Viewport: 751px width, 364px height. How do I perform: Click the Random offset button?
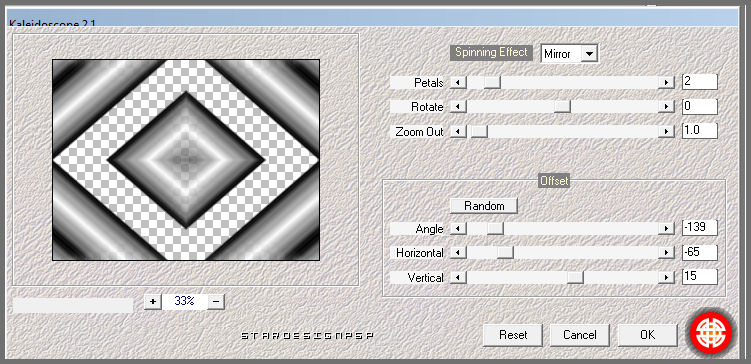(x=484, y=206)
